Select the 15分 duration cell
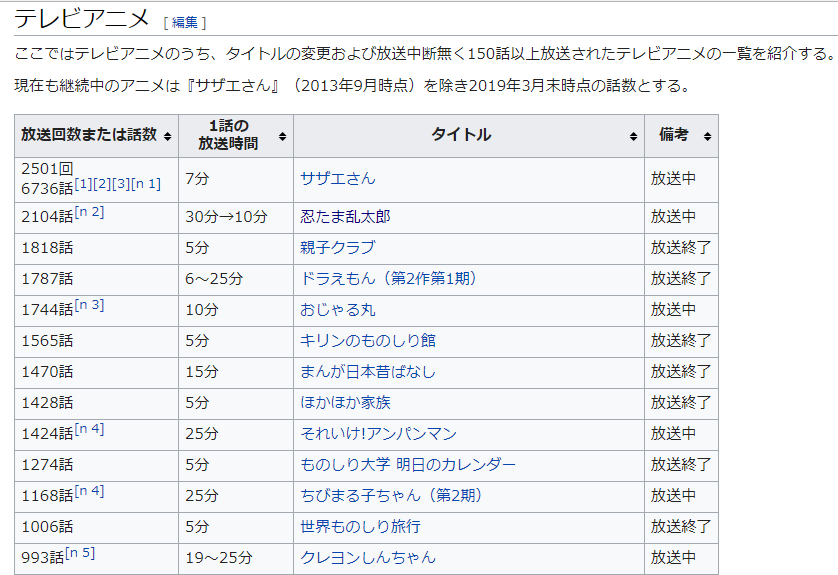 point(236,372)
